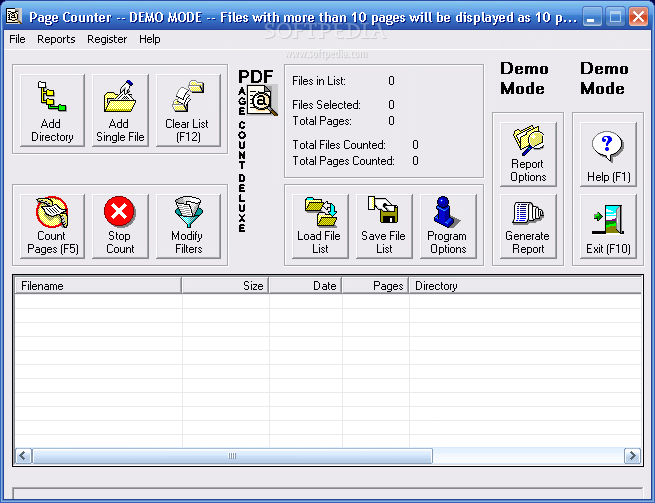This screenshot has height=503, width=655.
Task: Open Modify Filters
Action: (188, 226)
